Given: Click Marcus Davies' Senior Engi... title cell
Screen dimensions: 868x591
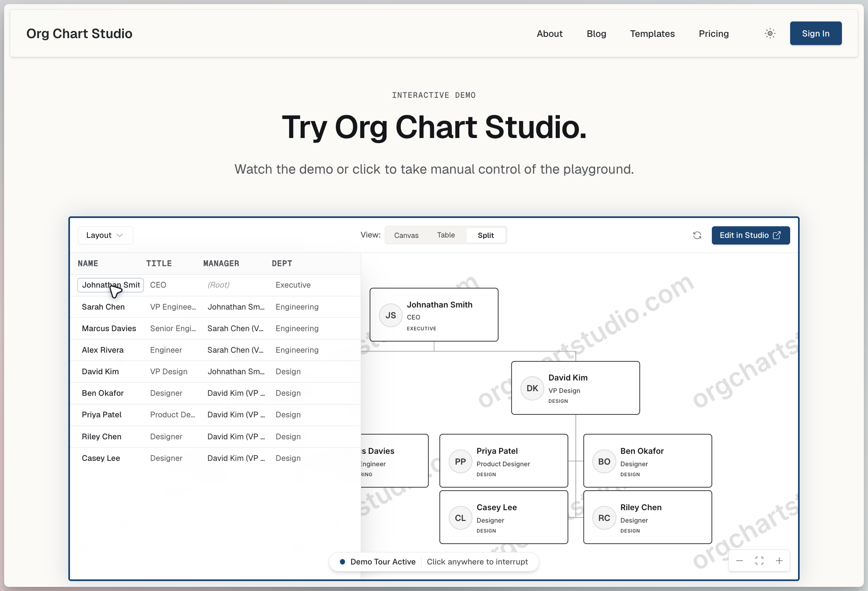Looking at the screenshot, I should pyautogui.click(x=173, y=328).
